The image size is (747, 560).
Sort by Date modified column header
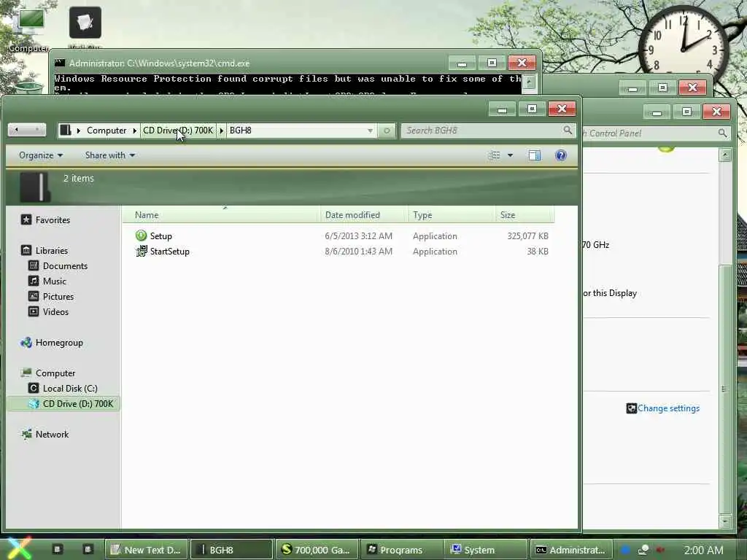(x=364, y=215)
